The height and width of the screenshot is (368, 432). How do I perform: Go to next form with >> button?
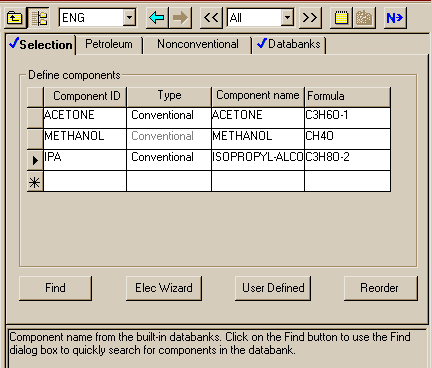click(310, 18)
